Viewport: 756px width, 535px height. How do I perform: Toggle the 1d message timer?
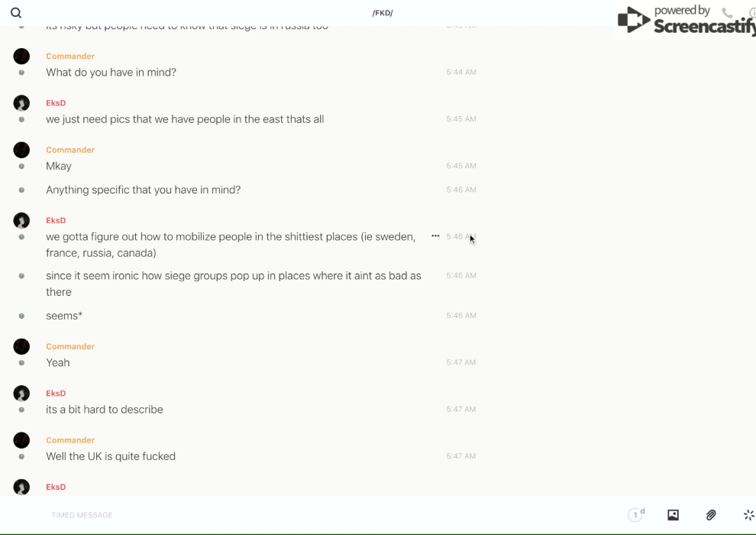tap(636, 515)
